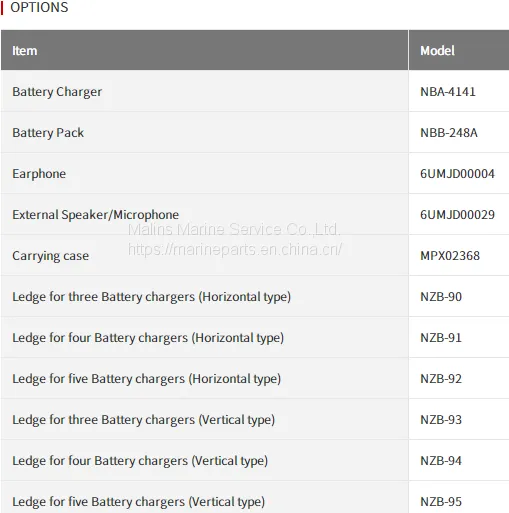Screen dimensions: 509x513
Task: Click the Earphone item cell
Action: (204, 174)
